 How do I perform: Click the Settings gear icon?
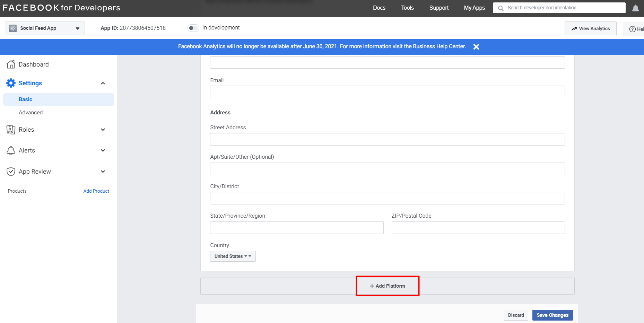(11, 83)
